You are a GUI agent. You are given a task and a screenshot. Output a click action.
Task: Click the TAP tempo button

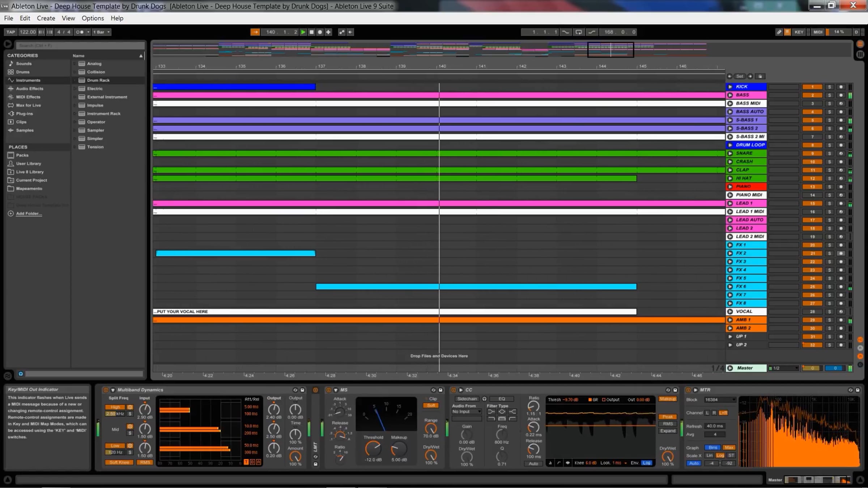tap(10, 32)
